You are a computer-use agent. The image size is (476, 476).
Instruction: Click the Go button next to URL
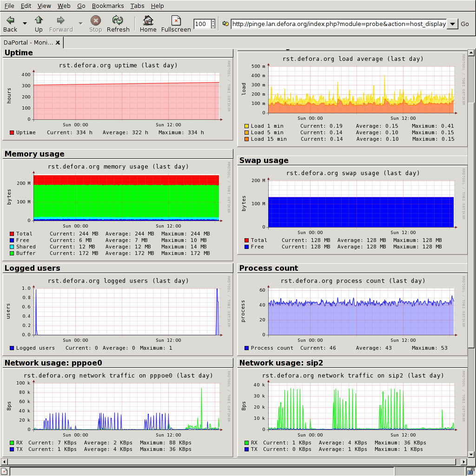pyautogui.click(x=465, y=24)
